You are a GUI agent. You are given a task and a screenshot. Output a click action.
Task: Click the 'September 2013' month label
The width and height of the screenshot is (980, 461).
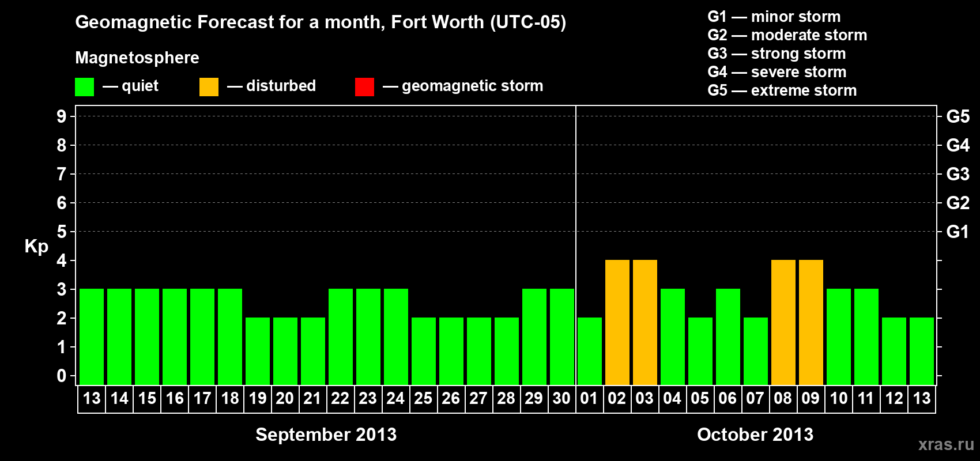(326, 434)
